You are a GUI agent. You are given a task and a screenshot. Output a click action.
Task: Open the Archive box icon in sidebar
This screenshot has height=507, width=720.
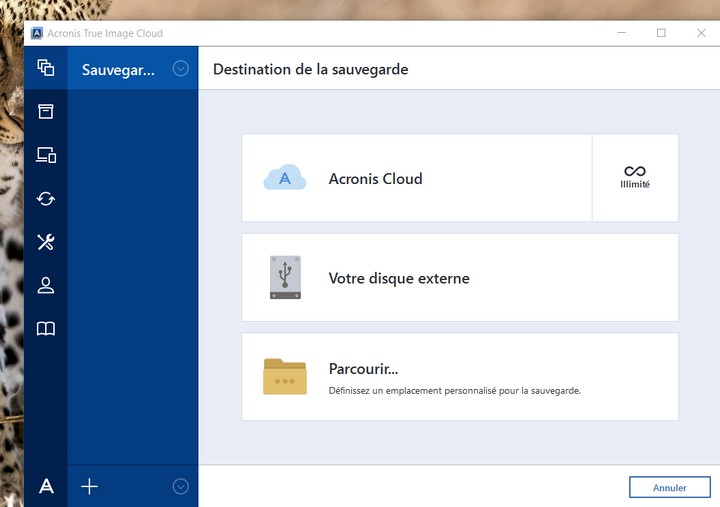[x=45, y=111]
